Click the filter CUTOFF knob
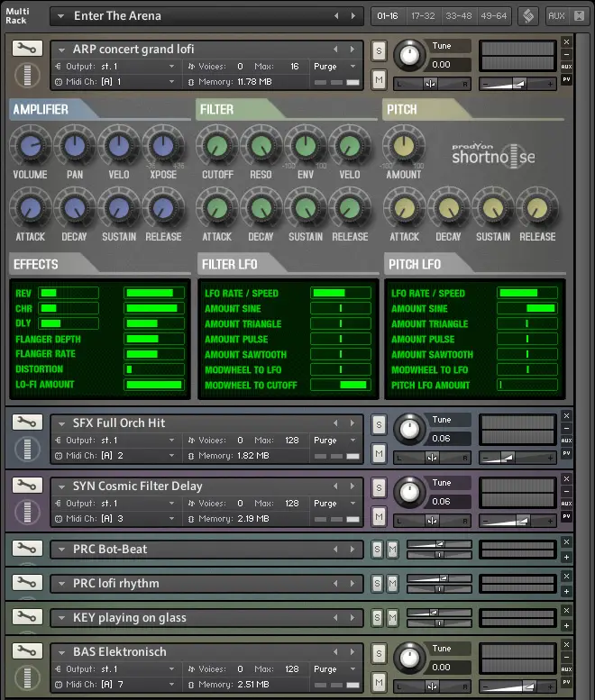The image size is (595, 700). [217, 146]
